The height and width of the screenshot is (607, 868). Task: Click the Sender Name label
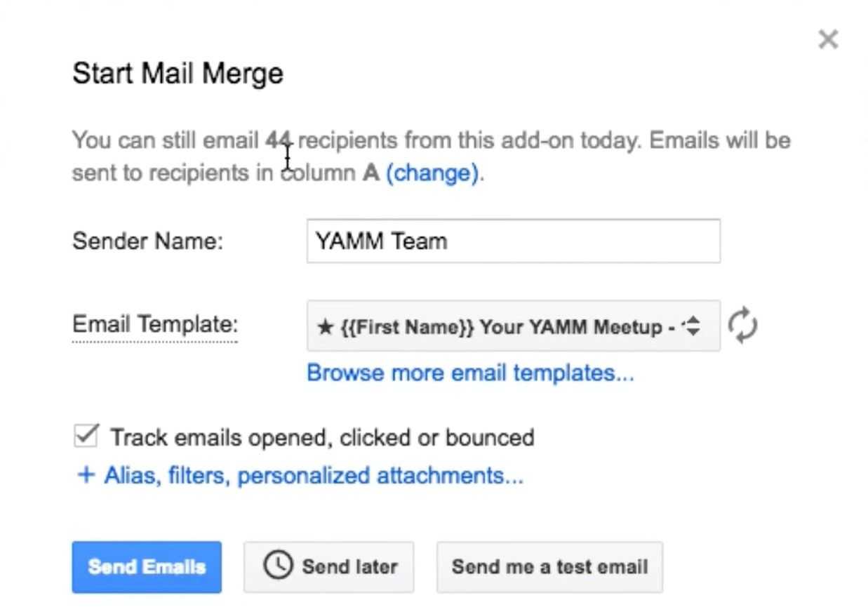[147, 241]
